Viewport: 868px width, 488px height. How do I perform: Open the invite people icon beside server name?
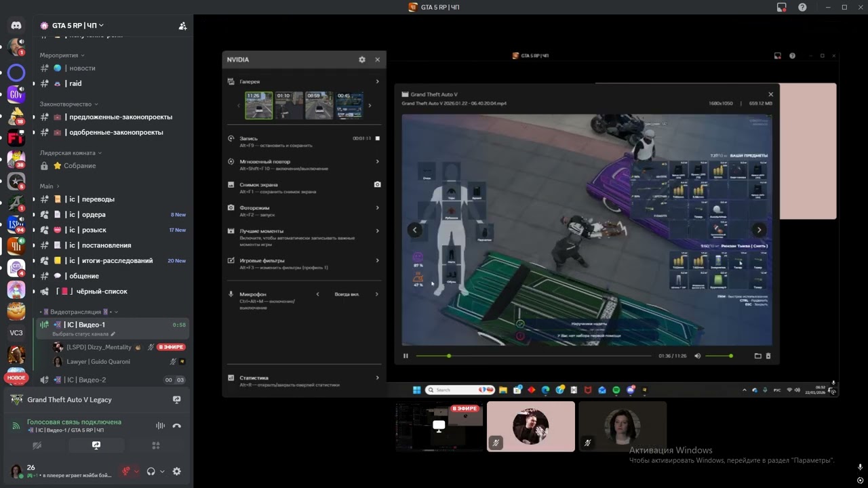click(182, 26)
